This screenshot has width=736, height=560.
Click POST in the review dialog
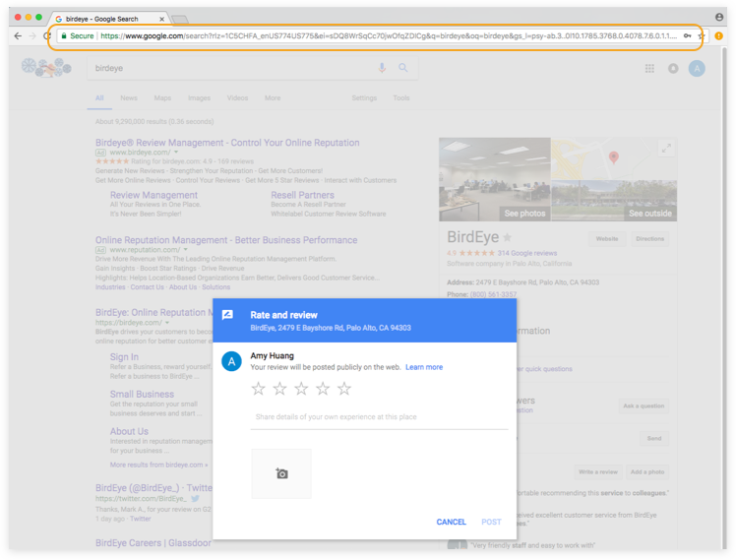pos(491,522)
